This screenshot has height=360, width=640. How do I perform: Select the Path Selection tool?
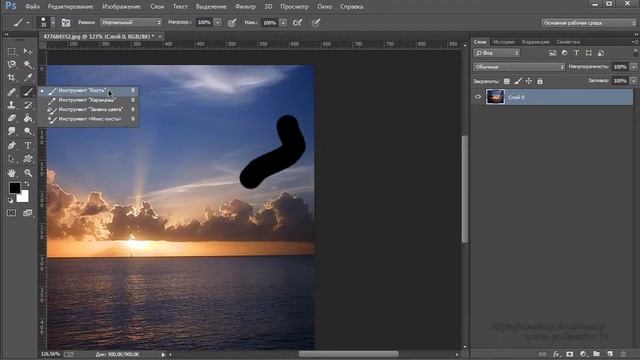pyautogui.click(x=11, y=159)
